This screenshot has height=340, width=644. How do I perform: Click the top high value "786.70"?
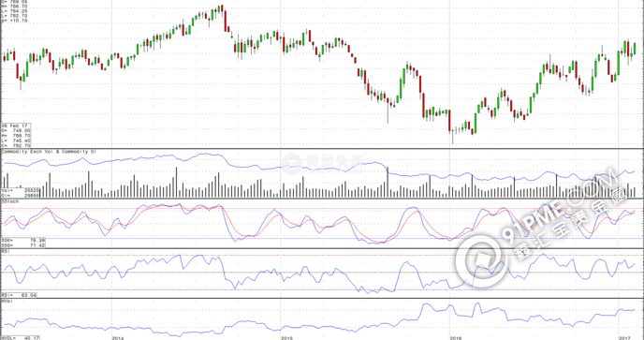[19, 7]
